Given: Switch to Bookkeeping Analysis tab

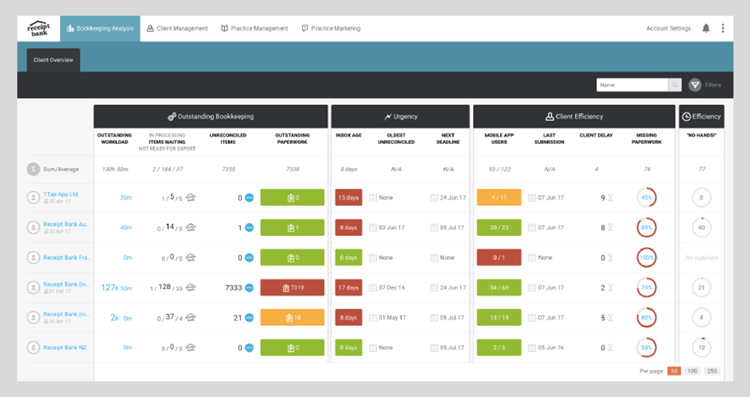Looking at the screenshot, I should (100, 29).
